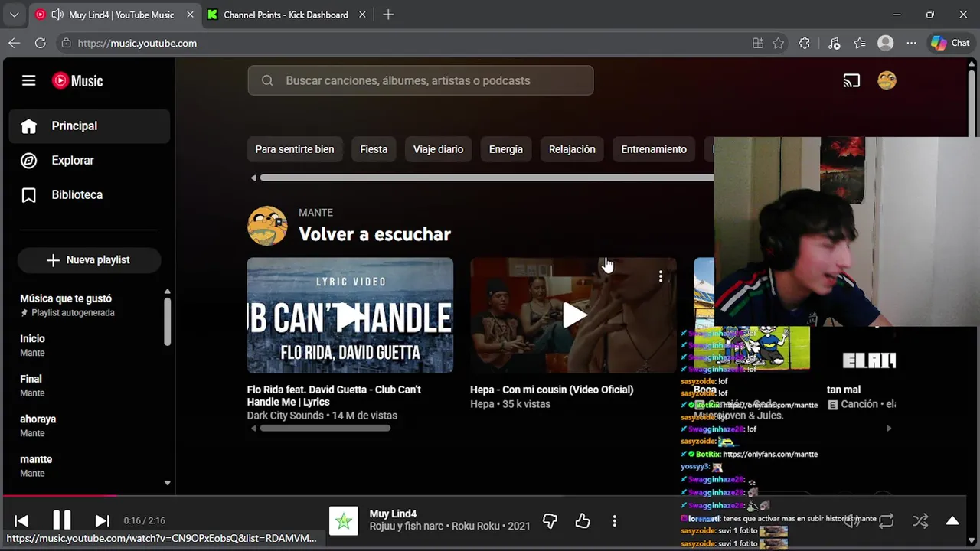Open the Roku Roku artist link

475,527
